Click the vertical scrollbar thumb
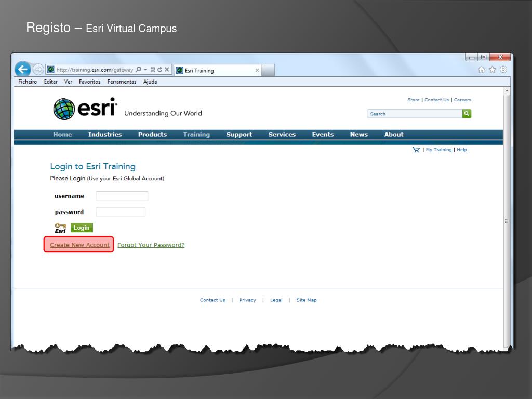Image resolution: width=532 pixels, height=399 pixels. click(507, 221)
